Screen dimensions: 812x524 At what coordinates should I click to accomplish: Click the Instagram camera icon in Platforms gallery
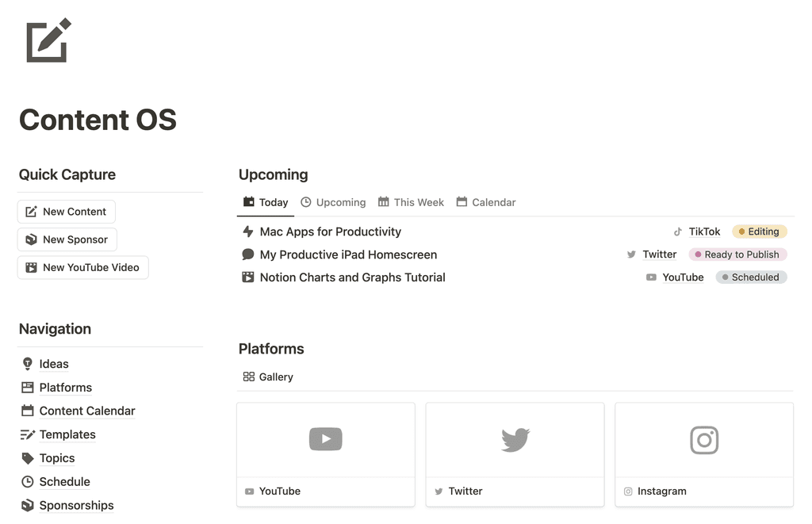703,440
